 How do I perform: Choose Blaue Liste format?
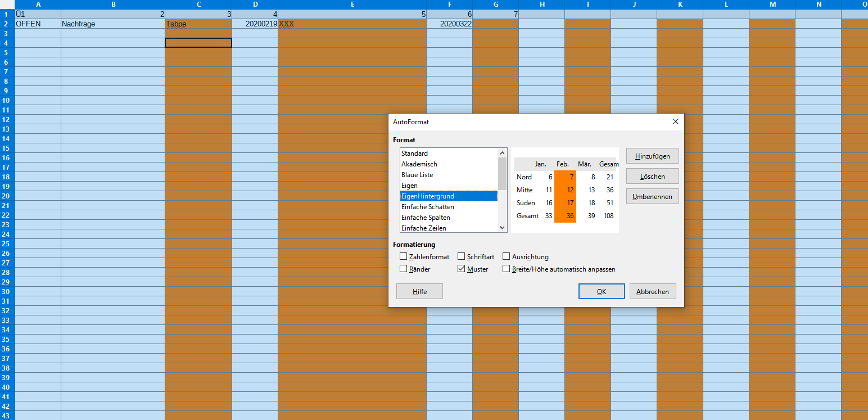[449, 175]
